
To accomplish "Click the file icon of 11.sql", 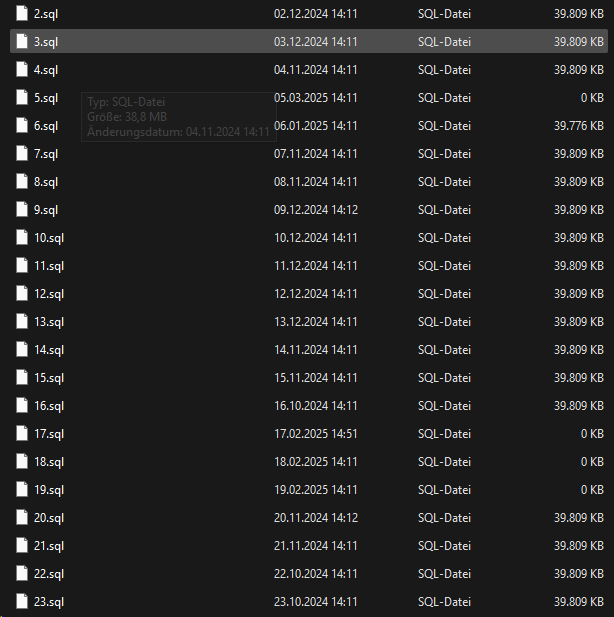I will click(x=22, y=266).
